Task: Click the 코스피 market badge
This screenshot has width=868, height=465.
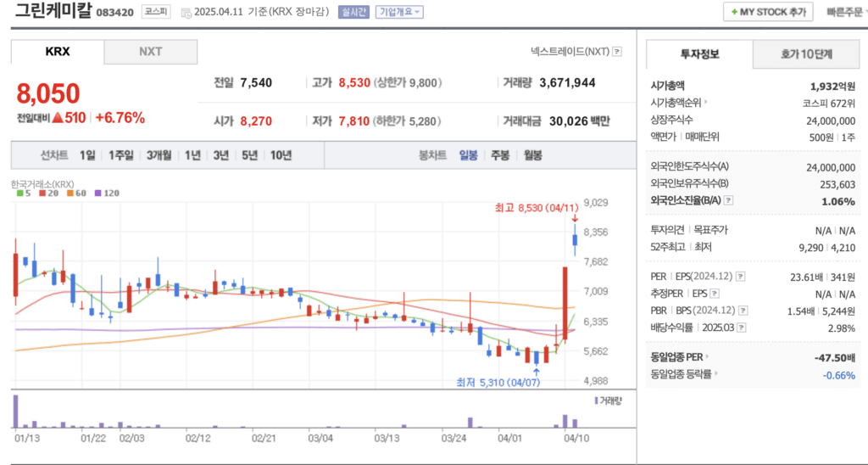Action: [156, 11]
